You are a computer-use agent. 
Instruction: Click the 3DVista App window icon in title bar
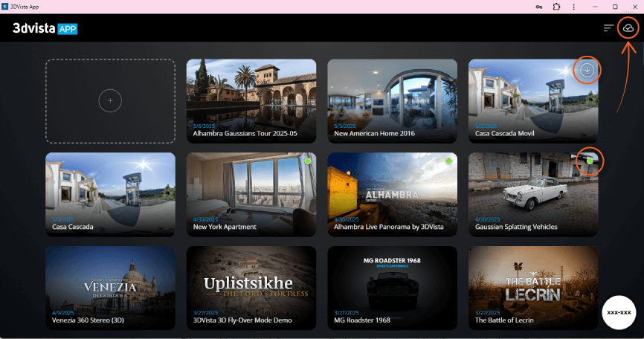(5, 7)
